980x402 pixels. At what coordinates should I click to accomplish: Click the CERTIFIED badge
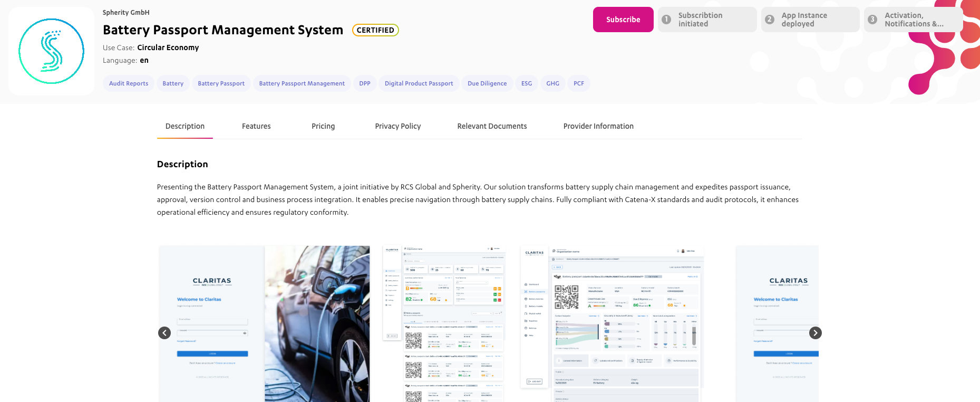tap(375, 30)
